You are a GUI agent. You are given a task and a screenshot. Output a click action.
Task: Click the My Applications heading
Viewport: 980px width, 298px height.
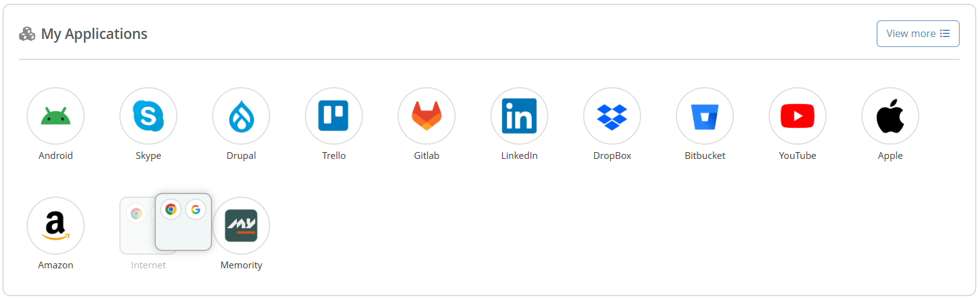[x=94, y=34]
